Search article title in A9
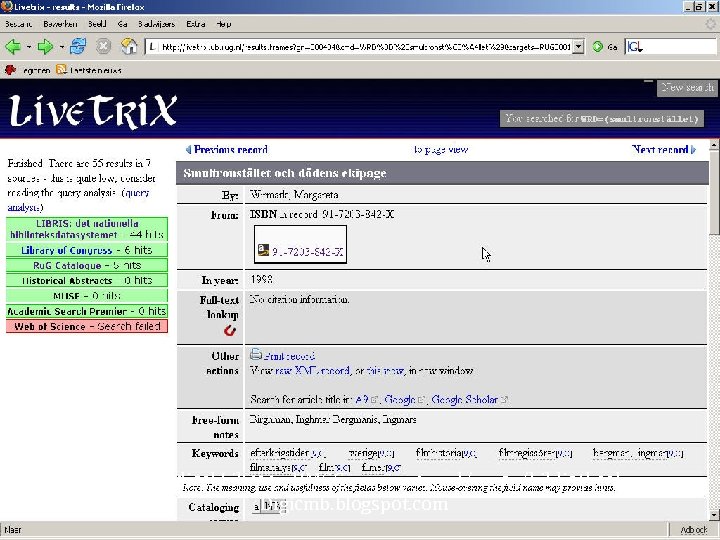Screen dimensions: 720x540 pyautogui.click(x=362, y=399)
